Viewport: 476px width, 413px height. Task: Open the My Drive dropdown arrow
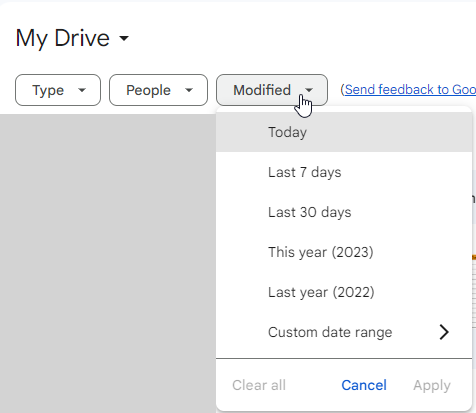coord(124,38)
